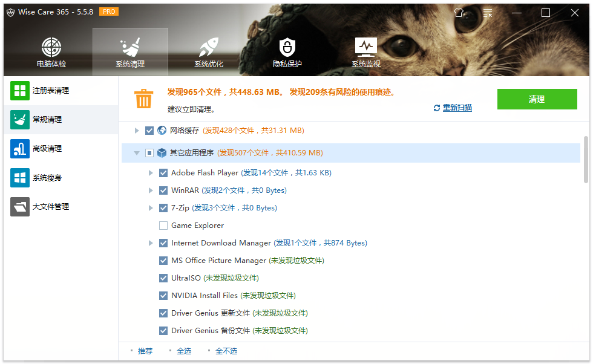593x364 pixels.
Task: Uncheck the 7-Zip checkbox
Action: [x=163, y=208]
